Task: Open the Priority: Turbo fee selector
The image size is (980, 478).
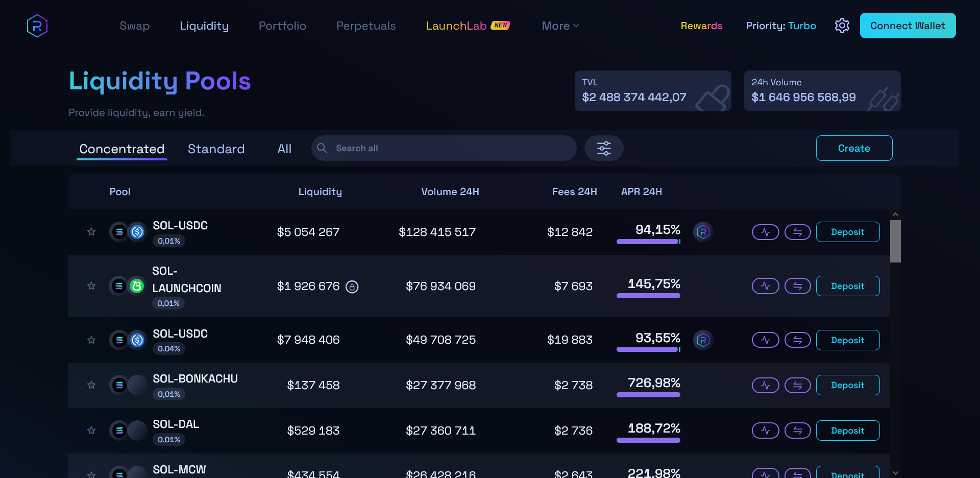Action: tap(780, 26)
